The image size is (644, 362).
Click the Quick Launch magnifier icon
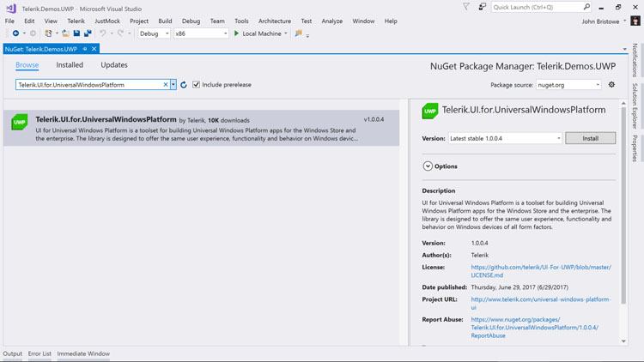(x=586, y=7)
